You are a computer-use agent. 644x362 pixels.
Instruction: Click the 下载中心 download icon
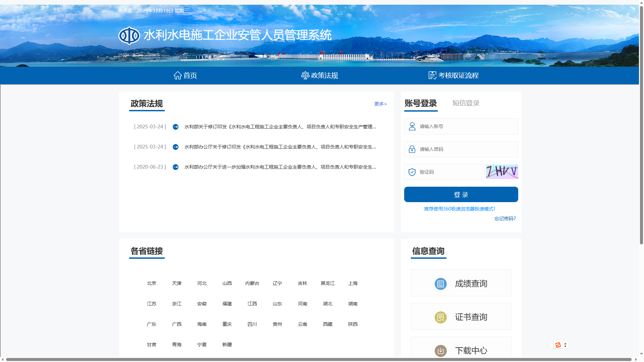(x=440, y=351)
